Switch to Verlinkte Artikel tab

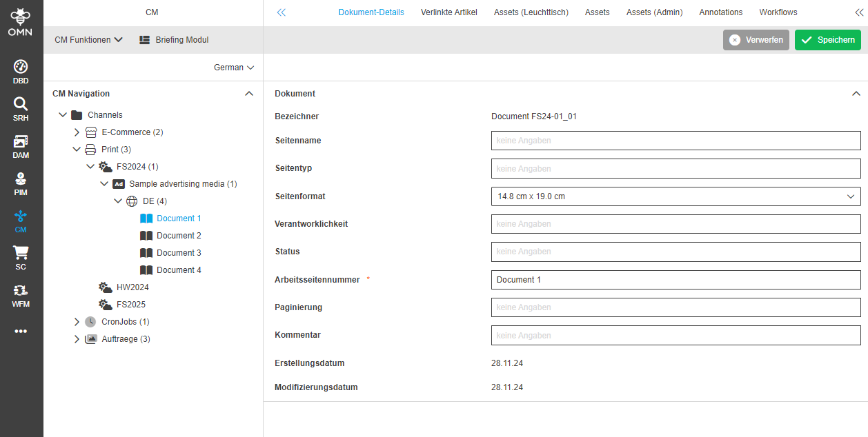point(448,12)
